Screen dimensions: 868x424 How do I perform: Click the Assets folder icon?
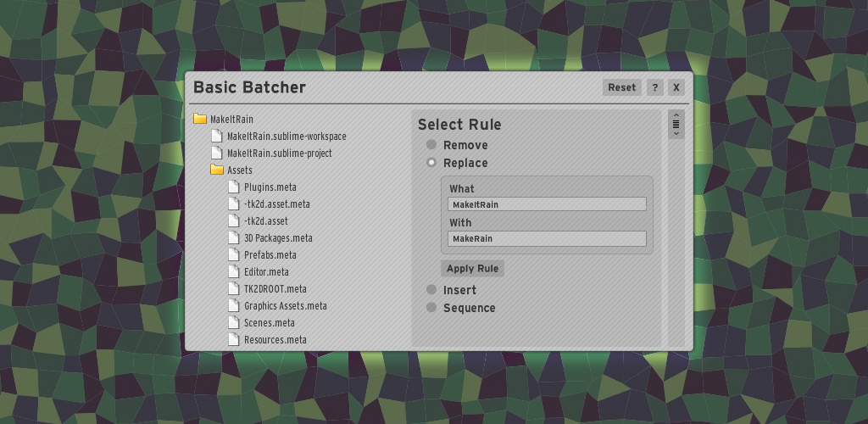(x=217, y=170)
